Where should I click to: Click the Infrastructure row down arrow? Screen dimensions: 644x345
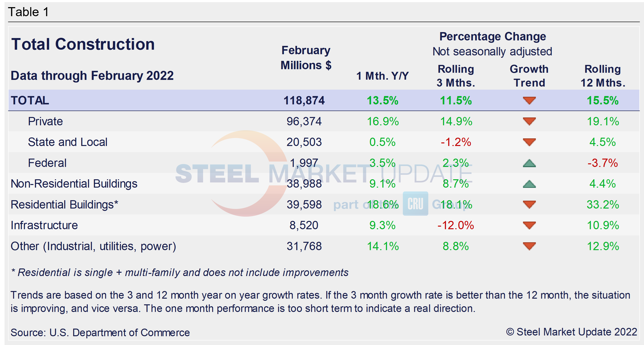[x=529, y=225]
